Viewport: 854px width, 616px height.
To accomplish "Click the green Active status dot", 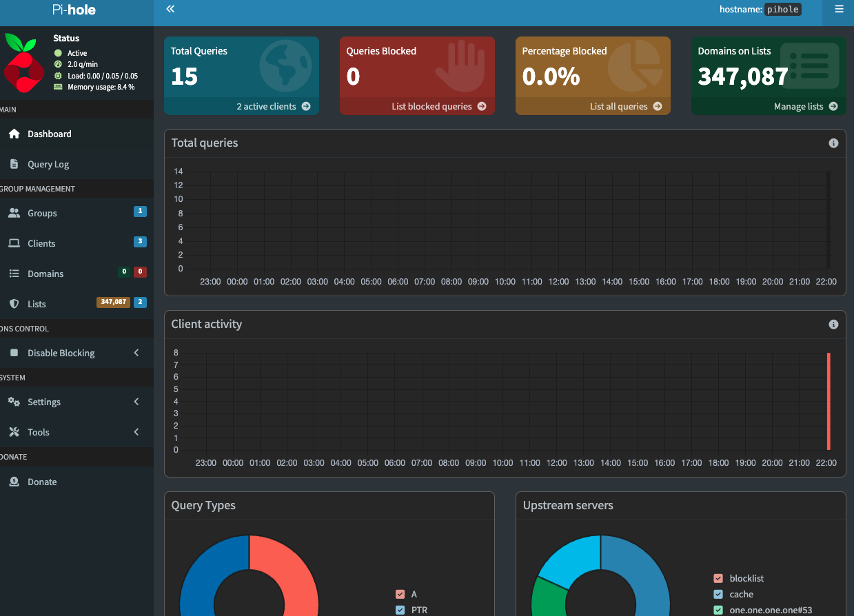I will click(58, 53).
